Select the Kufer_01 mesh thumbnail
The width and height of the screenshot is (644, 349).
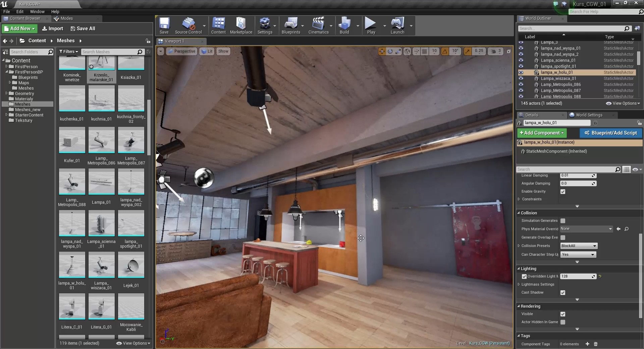[x=72, y=140]
